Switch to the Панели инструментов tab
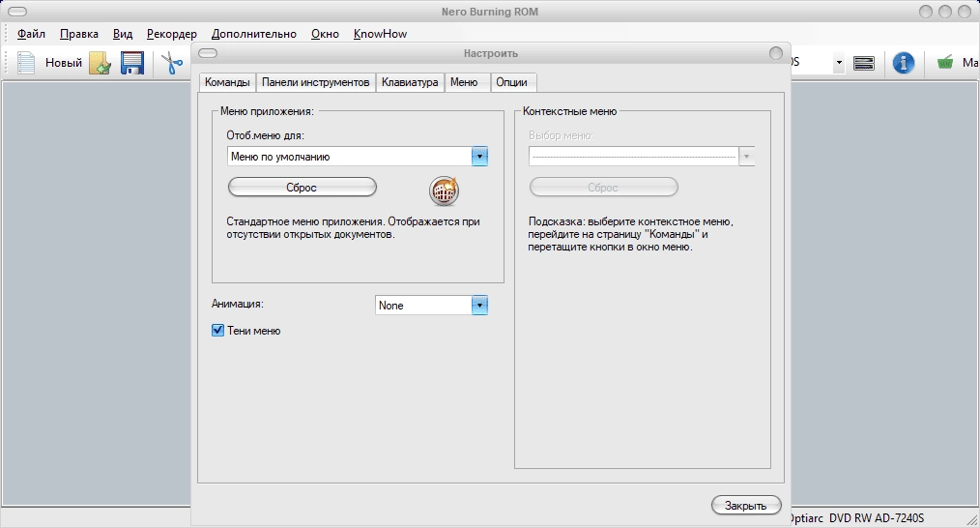980x528 pixels. pyautogui.click(x=316, y=82)
